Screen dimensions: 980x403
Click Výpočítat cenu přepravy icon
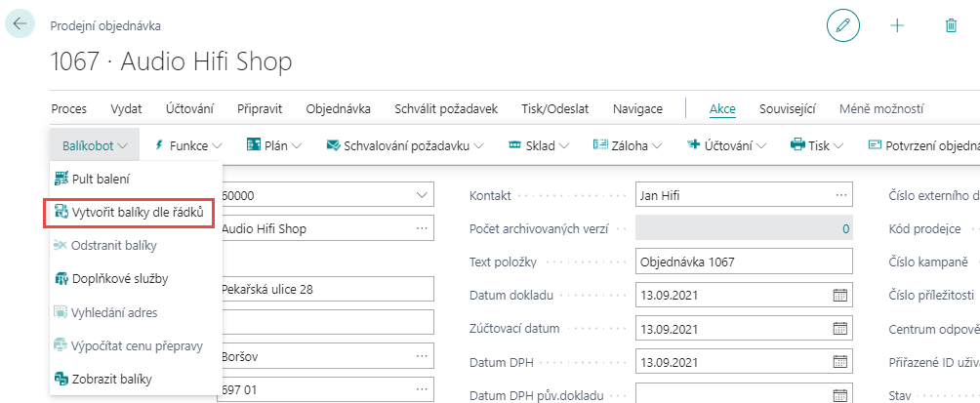[61, 345]
